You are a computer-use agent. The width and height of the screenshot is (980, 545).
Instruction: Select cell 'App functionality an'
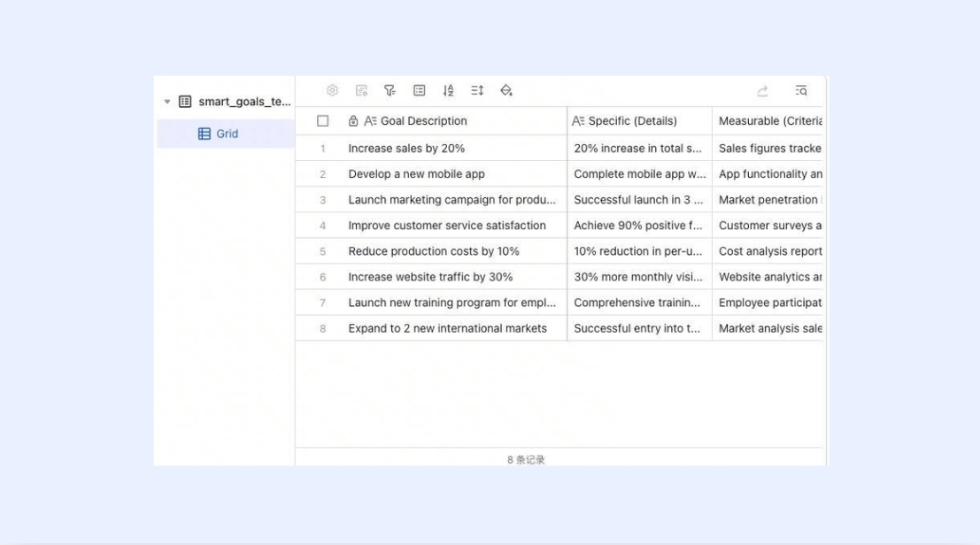click(768, 173)
